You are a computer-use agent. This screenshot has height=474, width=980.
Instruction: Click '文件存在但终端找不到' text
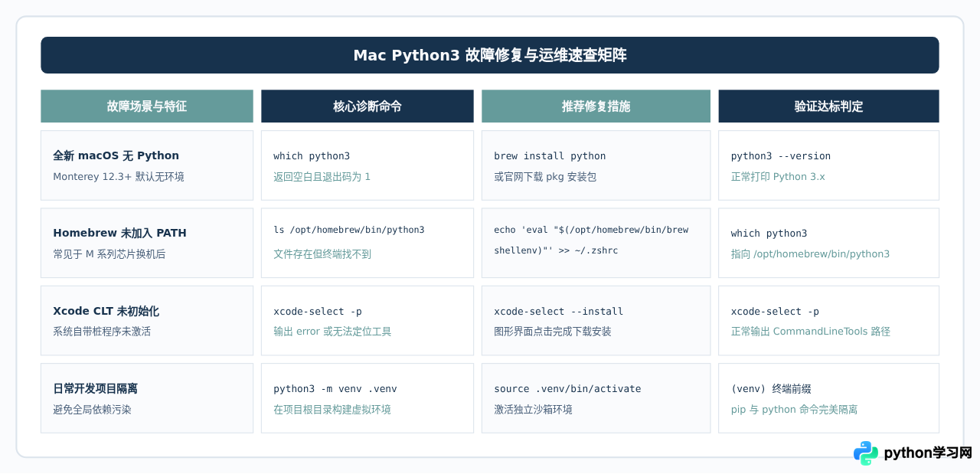pos(322,254)
